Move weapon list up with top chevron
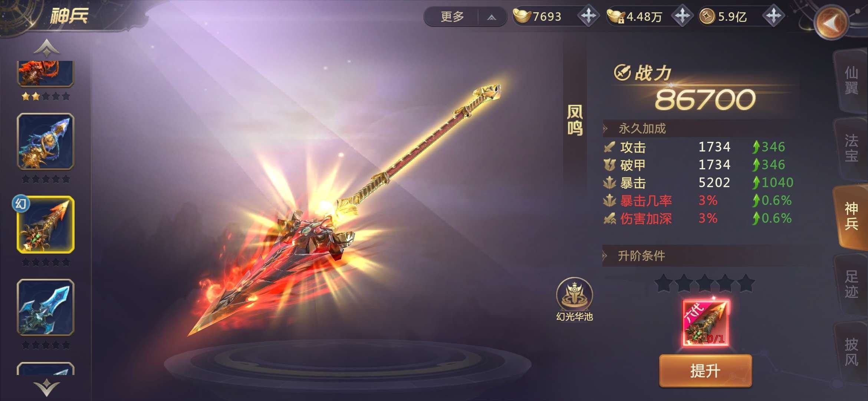This screenshot has height=401, width=868. (46, 48)
